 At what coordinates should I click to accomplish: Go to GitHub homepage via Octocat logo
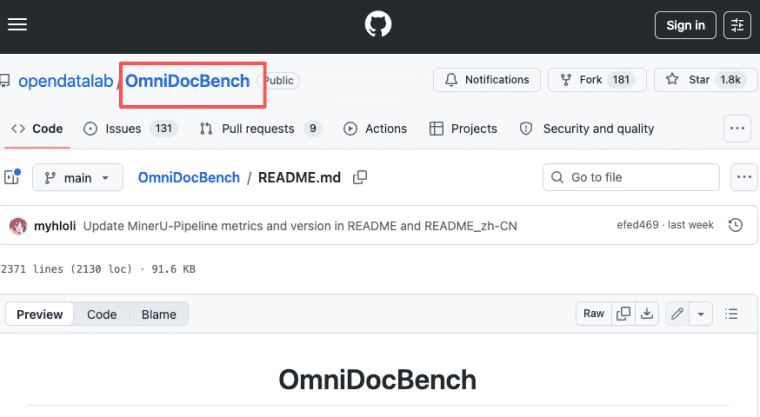tap(378, 24)
